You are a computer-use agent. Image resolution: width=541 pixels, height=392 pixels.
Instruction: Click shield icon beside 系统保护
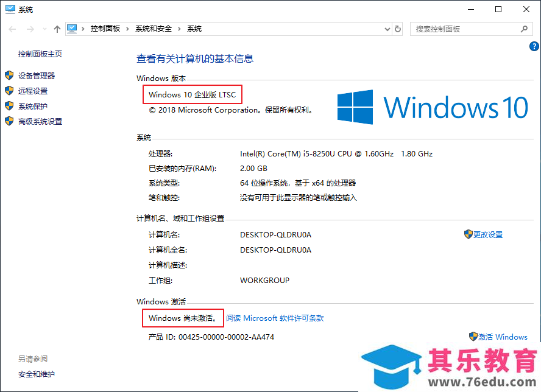pyautogui.click(x=9, y=106)
